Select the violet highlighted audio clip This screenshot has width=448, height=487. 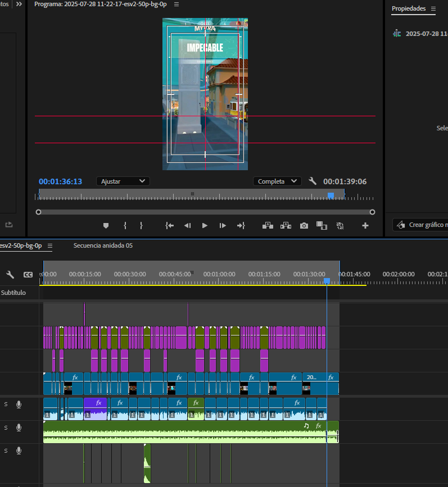(x=95, y=409)
